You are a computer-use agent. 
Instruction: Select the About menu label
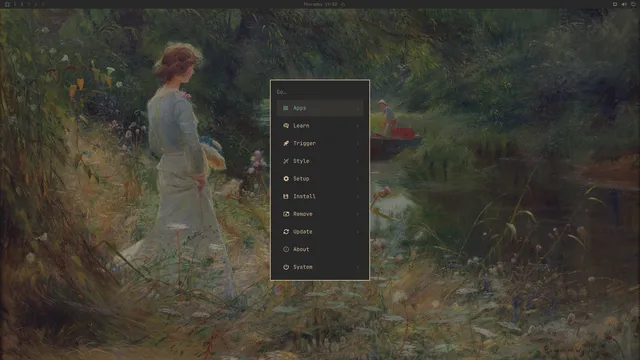(301, 249)
